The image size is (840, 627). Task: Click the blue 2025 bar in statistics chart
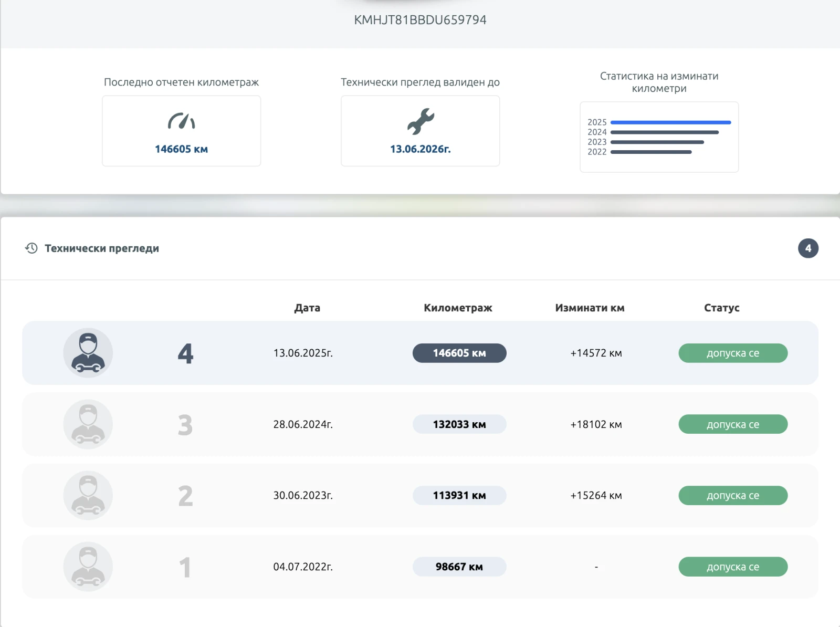coord(670,122)
